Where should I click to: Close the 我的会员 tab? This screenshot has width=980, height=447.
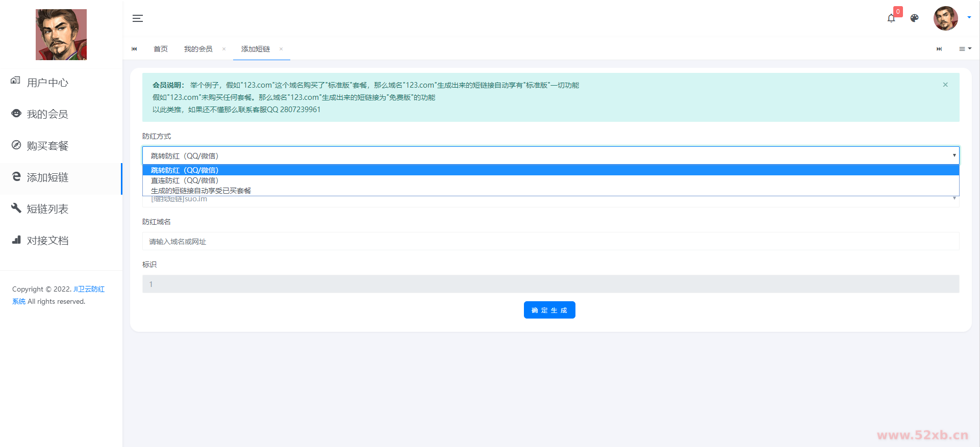[224, 49]
